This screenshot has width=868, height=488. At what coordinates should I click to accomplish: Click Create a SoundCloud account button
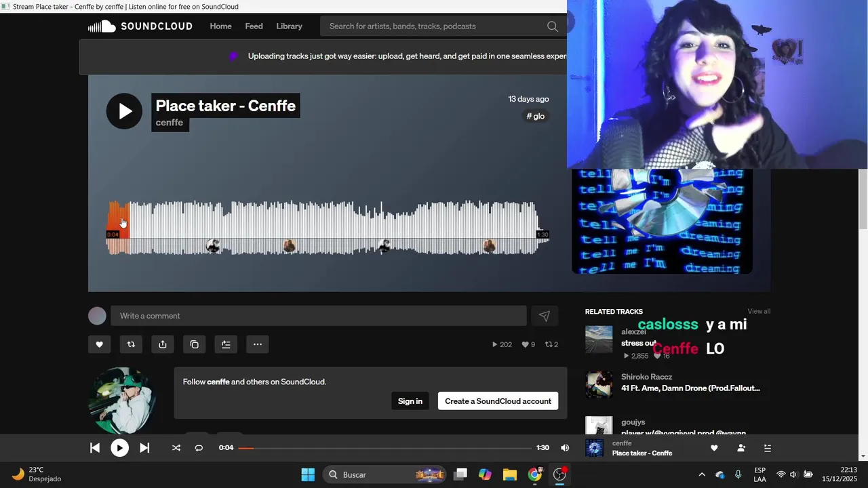(x=498, y=401)
